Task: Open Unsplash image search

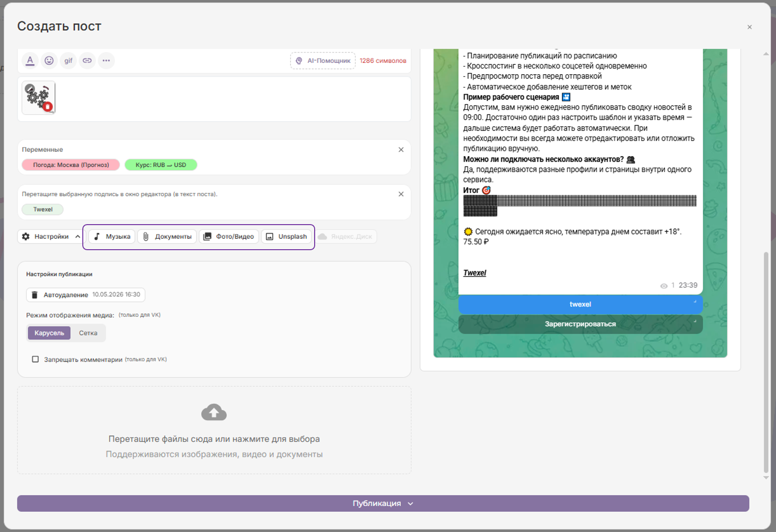Action: pos(287,236)
